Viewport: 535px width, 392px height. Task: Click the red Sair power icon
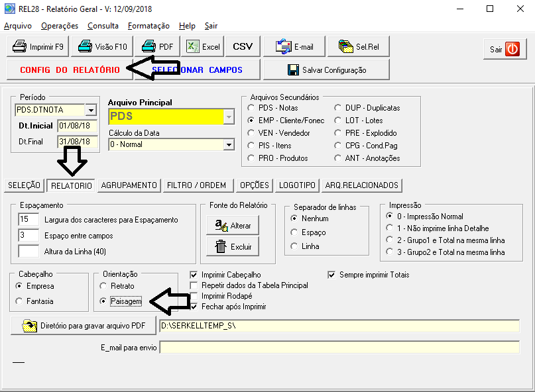[512, 49]
